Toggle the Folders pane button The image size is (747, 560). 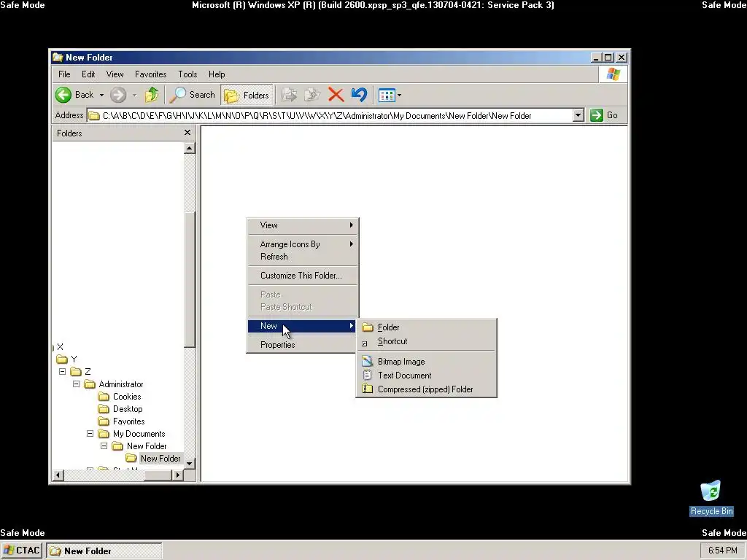click(x=247, y=96)
